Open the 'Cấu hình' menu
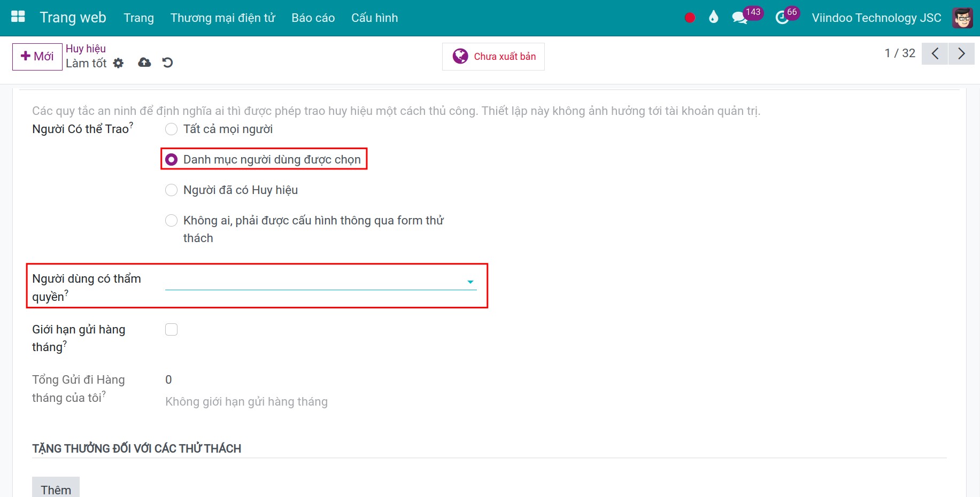The image size is (980, 497). pos(374,18)
